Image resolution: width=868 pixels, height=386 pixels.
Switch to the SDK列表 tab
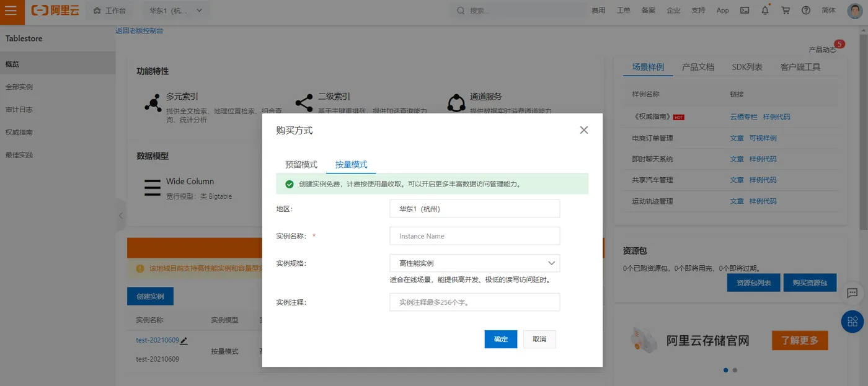click(x=747, y=67)
